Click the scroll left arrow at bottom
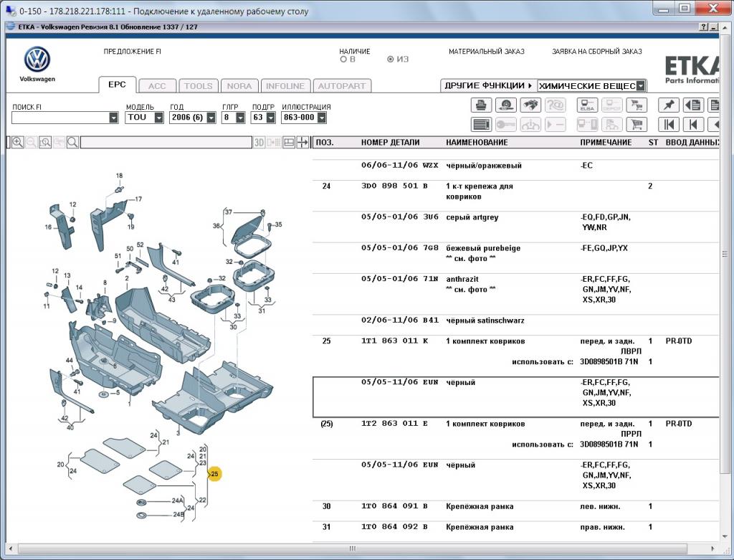 (11, 549)
